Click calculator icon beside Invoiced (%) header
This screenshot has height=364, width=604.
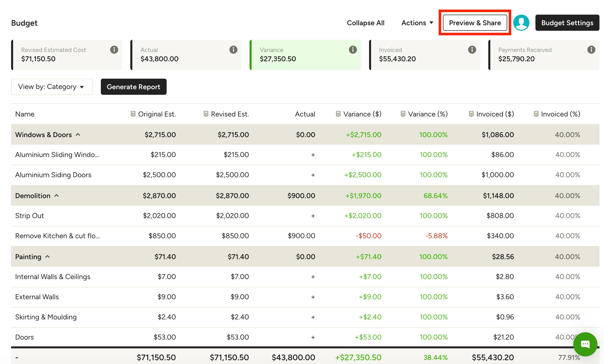pyautogui.click(x=536, y=114)
